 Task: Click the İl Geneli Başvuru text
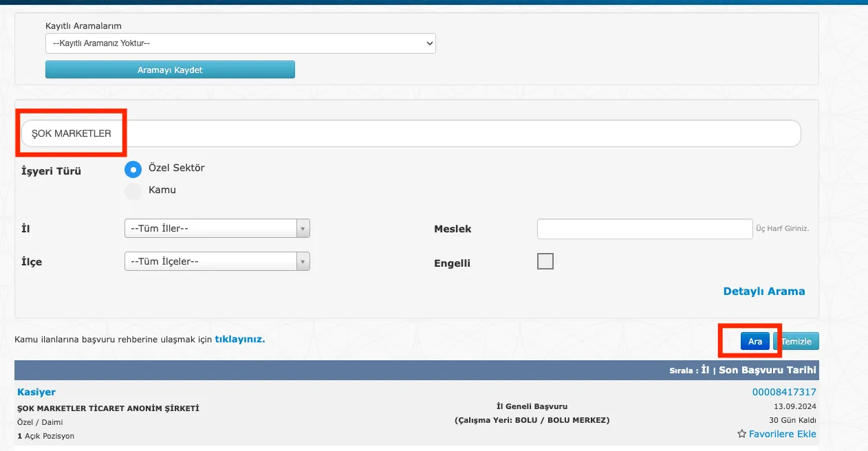pos(532,406)
